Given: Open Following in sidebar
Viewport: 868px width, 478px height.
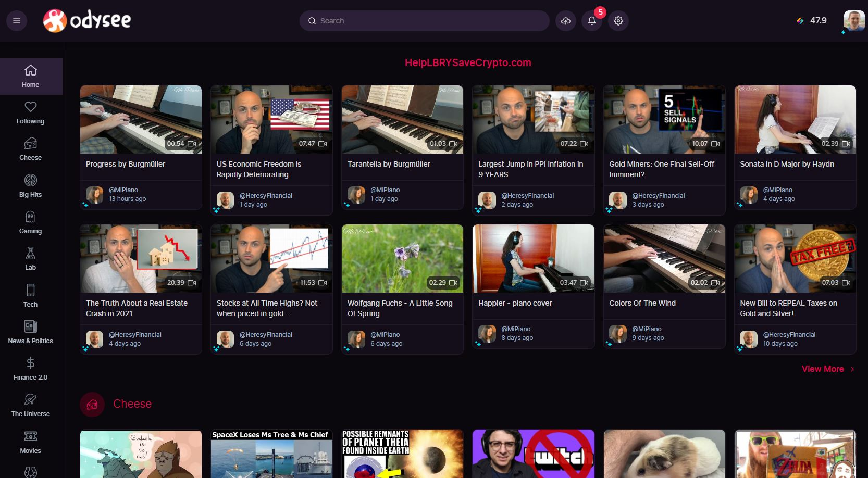Looking at the screenshot, I should coord(31,113).
